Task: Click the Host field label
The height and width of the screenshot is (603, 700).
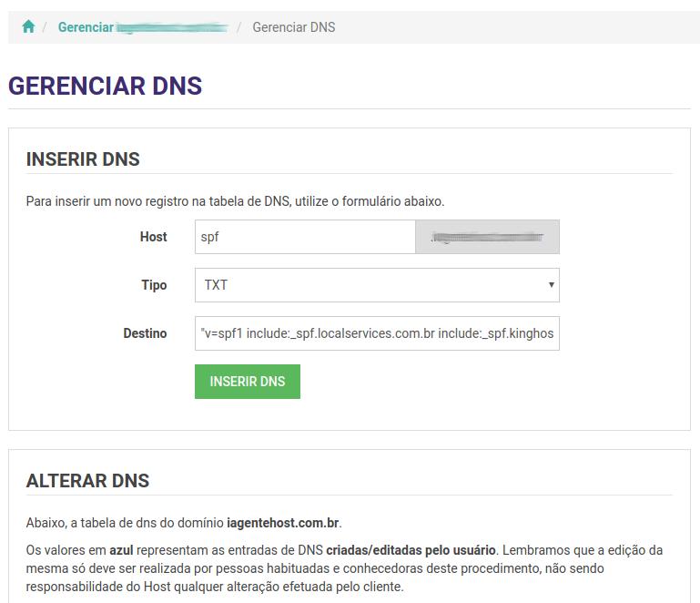Action: point(153,237)
